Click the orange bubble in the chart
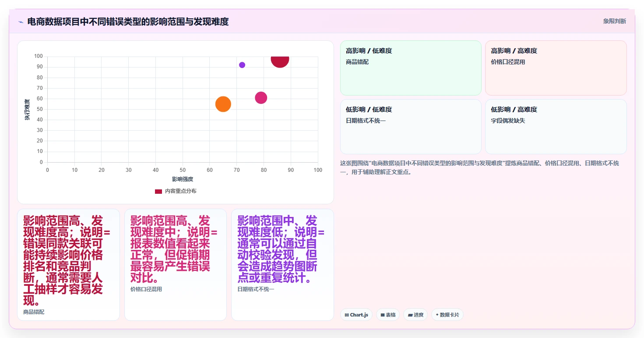Image resolution: width=644 pixels, height=338 pixels. click(x=223, y=104)
